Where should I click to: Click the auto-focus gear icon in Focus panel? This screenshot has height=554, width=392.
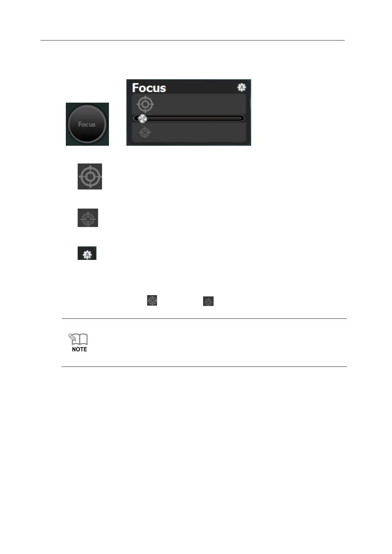242,88
